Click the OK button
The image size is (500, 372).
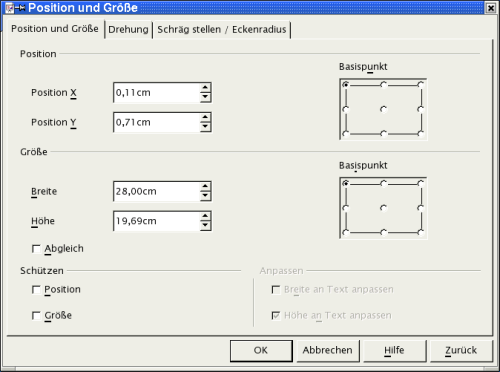(261, 350)
